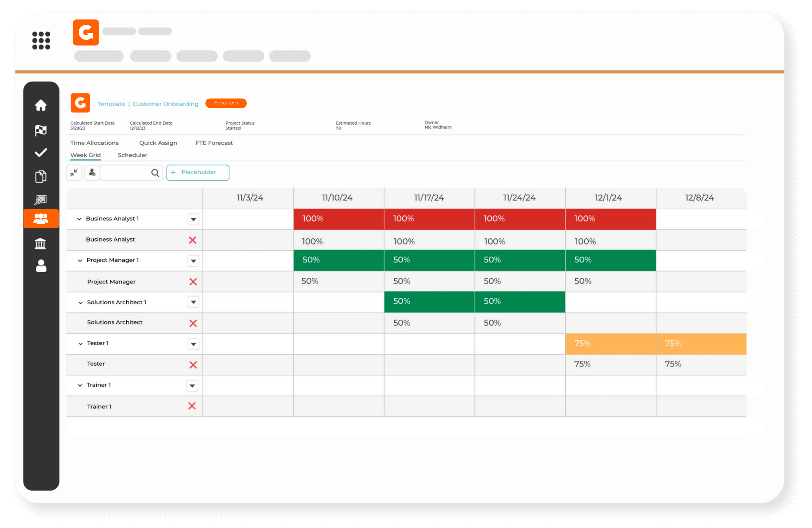Click the 11/24/24 column header
This screenshot has width=812, height=528.
(519, 198)
